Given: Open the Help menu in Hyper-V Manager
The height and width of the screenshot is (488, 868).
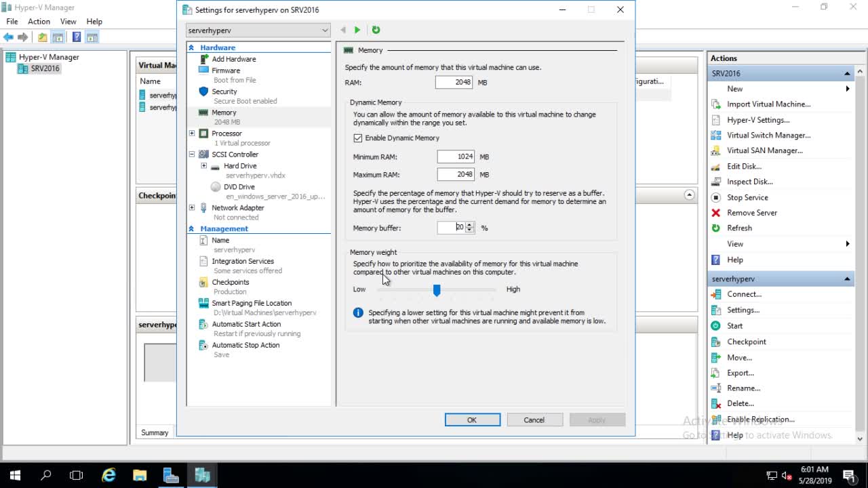Looking at the screenshot, I should click(x=94, y=22).
